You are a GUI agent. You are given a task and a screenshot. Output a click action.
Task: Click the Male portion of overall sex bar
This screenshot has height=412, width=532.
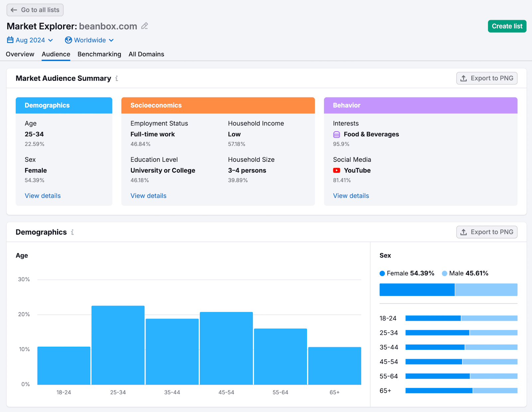tap(486, 290)
